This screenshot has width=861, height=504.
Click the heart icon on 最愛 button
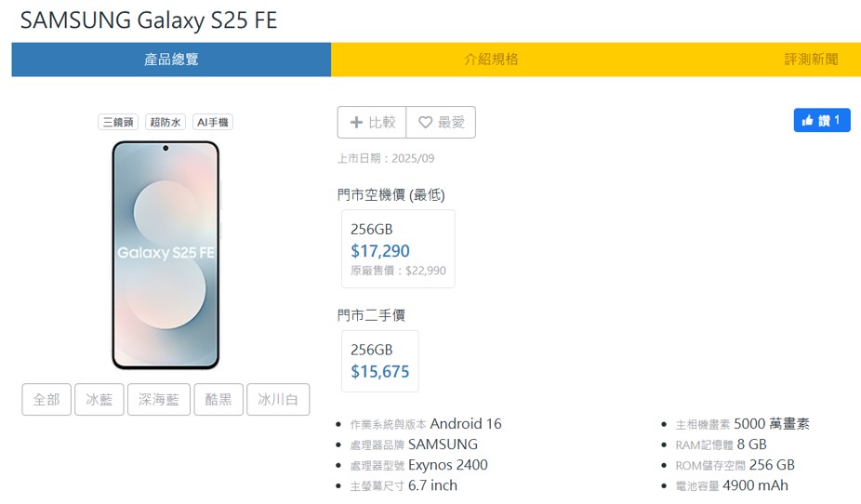click(426, 122)
